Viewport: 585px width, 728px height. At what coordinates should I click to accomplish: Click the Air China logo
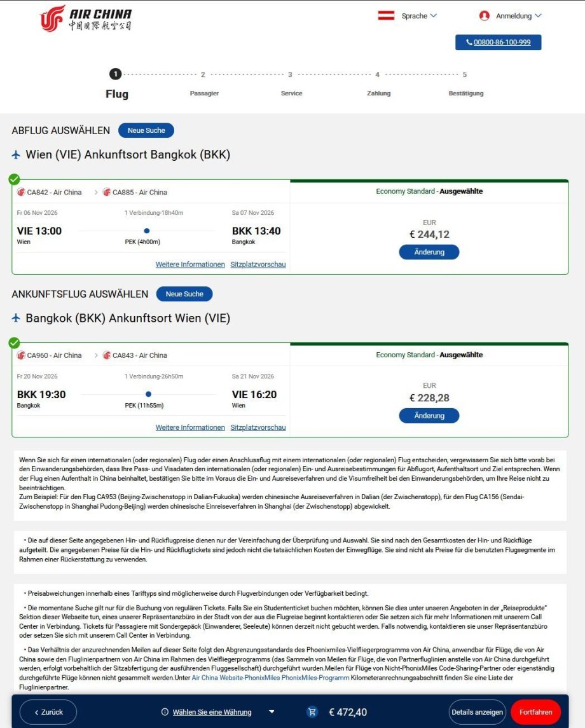[x=86, y=18]
